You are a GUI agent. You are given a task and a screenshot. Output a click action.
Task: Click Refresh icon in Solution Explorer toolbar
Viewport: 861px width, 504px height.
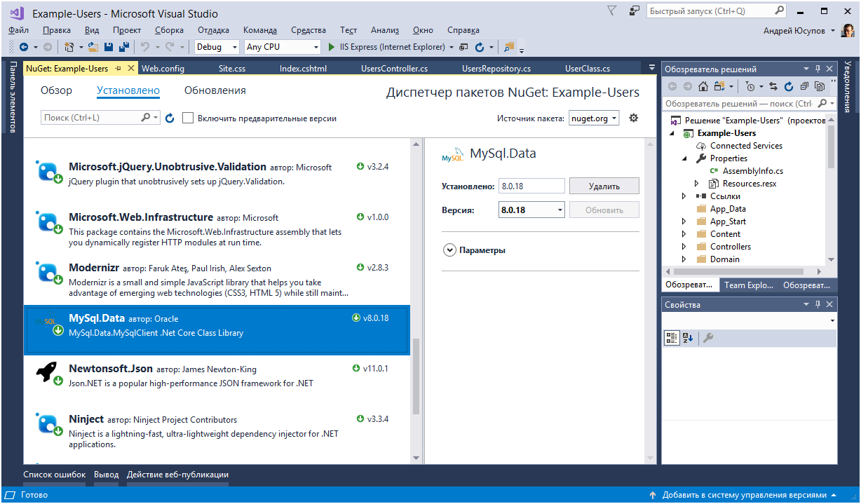pos(789,86)
